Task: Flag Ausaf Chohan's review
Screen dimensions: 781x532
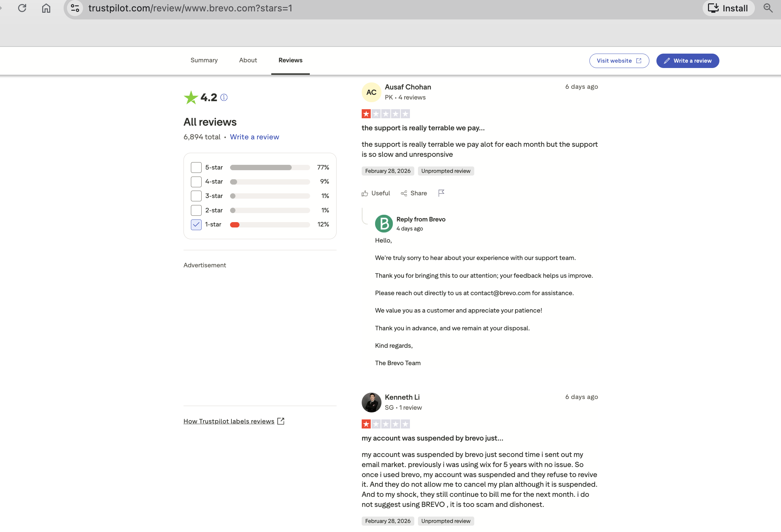Action: pyautogui.click(x=441, y=193)
